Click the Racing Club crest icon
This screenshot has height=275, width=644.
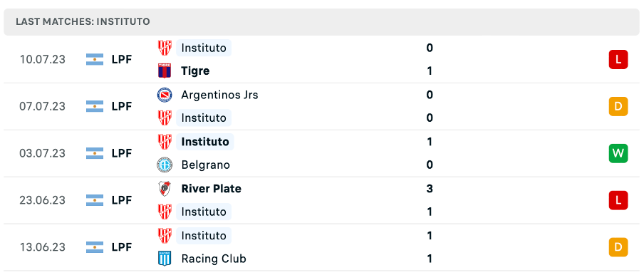click(165, 259)
